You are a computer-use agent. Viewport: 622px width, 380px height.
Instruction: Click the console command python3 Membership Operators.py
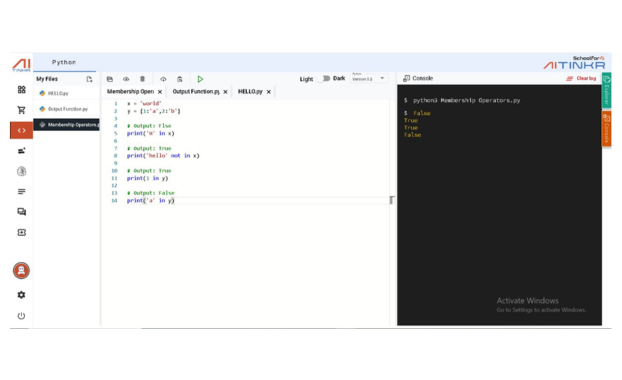tap(466, 100)
